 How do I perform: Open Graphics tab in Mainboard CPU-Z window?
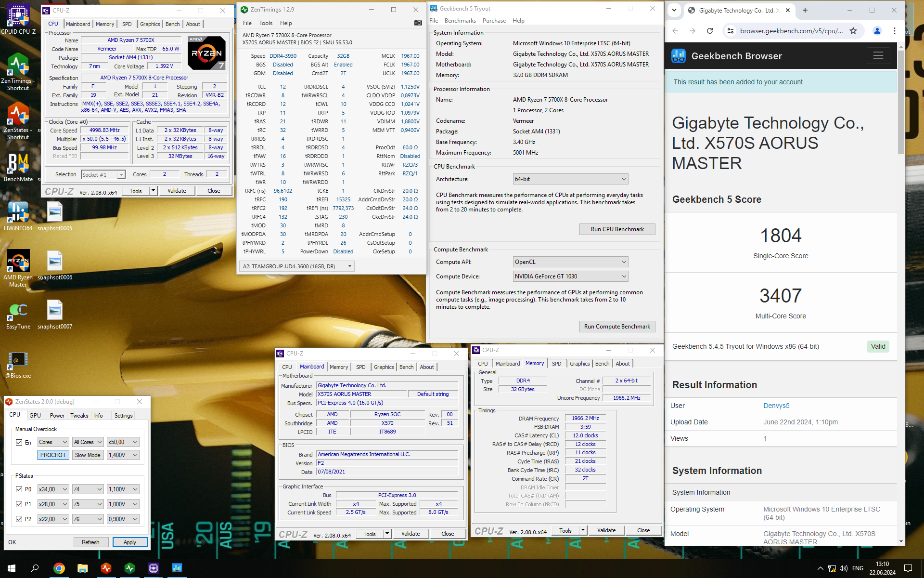pos(384,367)
